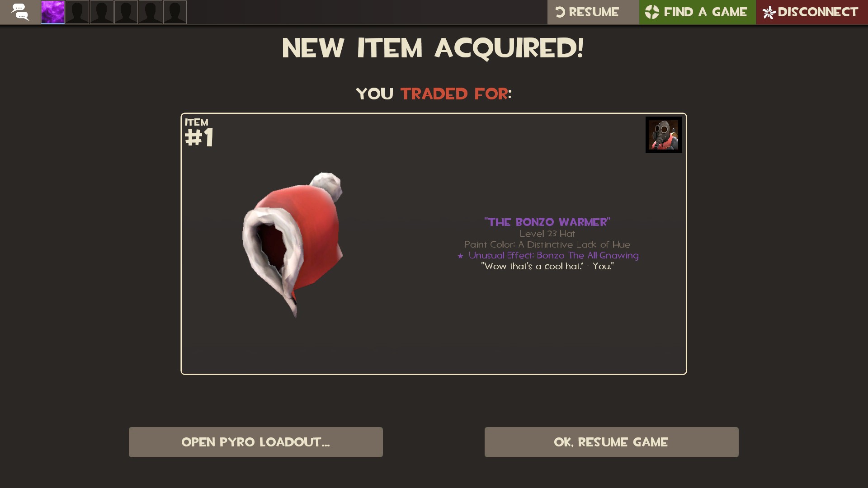Viewport: 868px width, 488px height.
Task: Click the last empty silhouette party slot
Action: coord(175,12)
